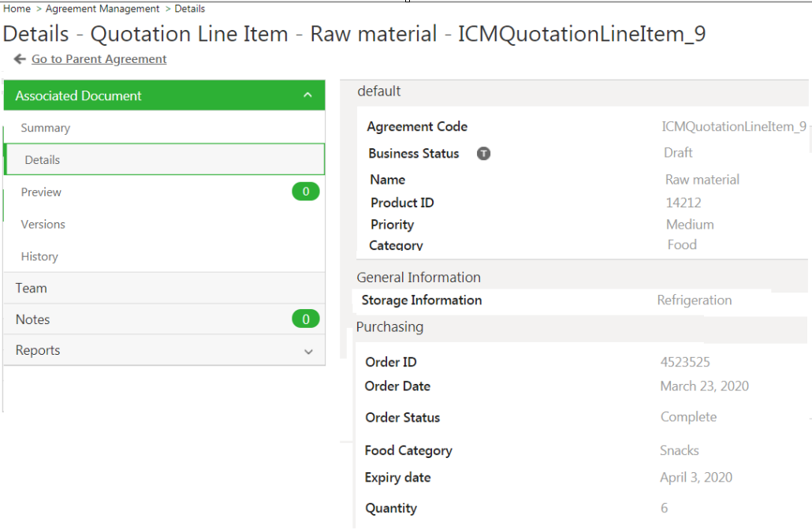Open the Summary tab
Viewport: 812px width, 529px height.
[x=46, y=128]
